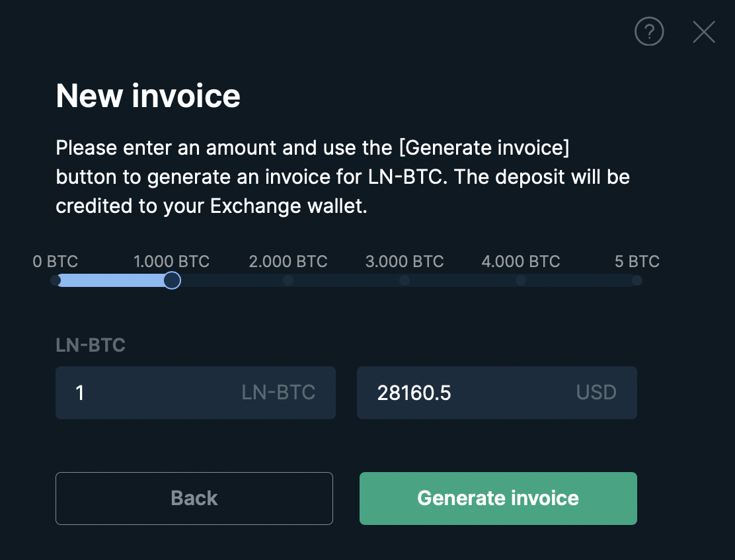Set slider to the 2.000 BTC stop
Image resolution: width=735 pixels, height=560 pixels.
(288, 280)
